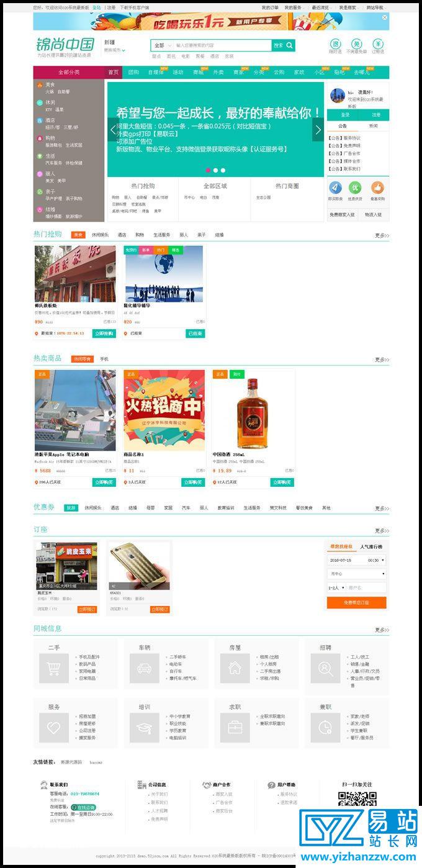This screenshot has height=868, width=422.
Task: Select the 生活 category icon
Action: tap(38, 156)
